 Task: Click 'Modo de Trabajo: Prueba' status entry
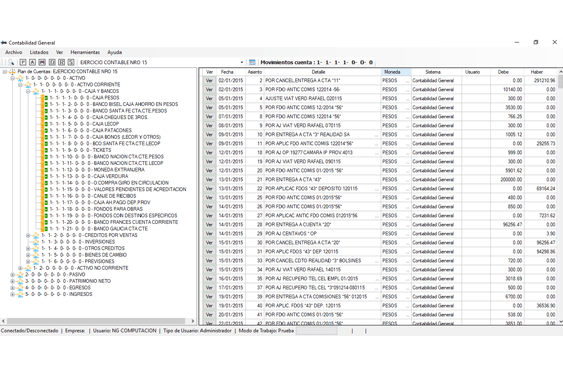coord(266,330)
